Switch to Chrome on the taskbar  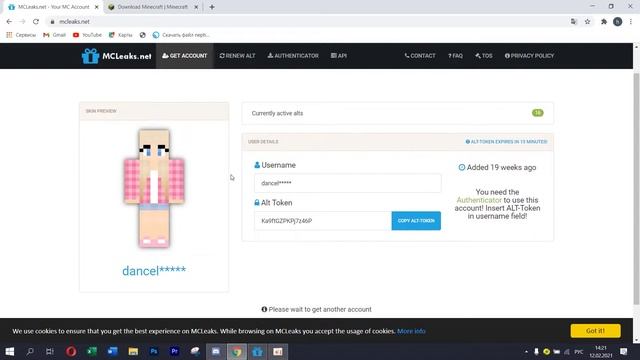click(237, 351)
